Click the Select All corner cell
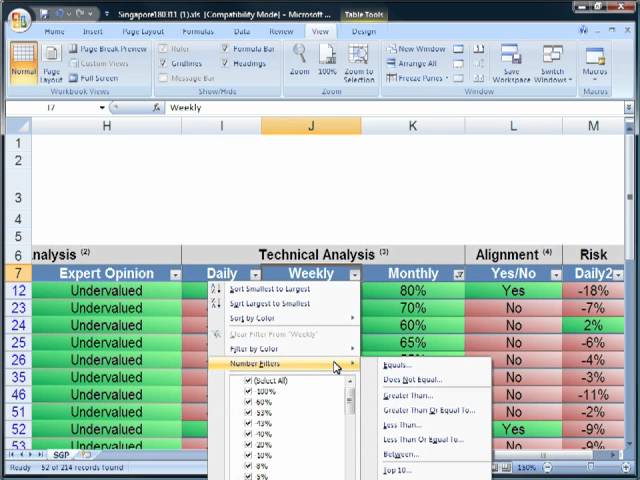 click(19, 126)
